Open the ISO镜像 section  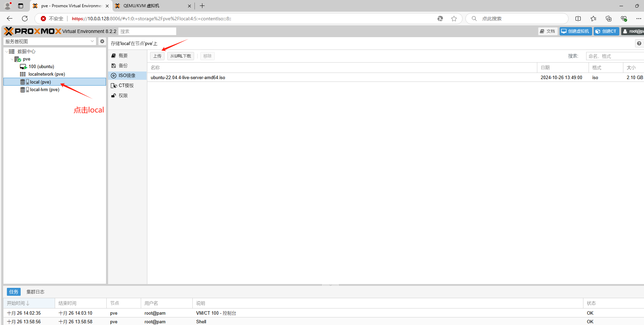pos(128,76)
